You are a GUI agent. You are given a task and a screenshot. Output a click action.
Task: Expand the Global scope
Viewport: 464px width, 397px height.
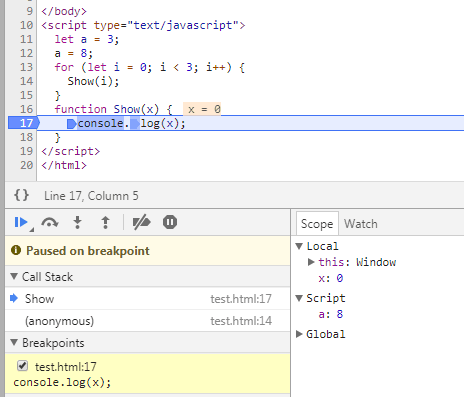coord(299,334)
